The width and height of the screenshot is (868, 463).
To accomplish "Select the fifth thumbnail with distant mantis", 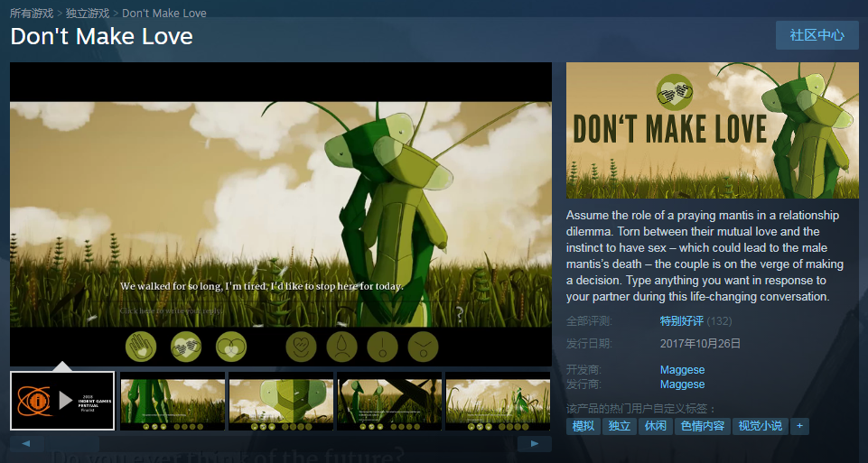I will click(x=498, y=401).
